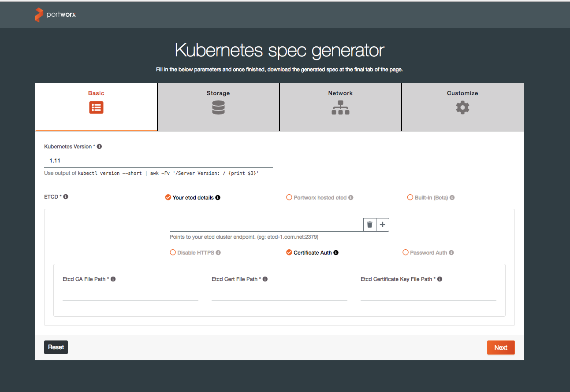Screen dimensions: 570x392
Task: Focus the Etcd Cert File Path input
Action: [x=279, y=294]
